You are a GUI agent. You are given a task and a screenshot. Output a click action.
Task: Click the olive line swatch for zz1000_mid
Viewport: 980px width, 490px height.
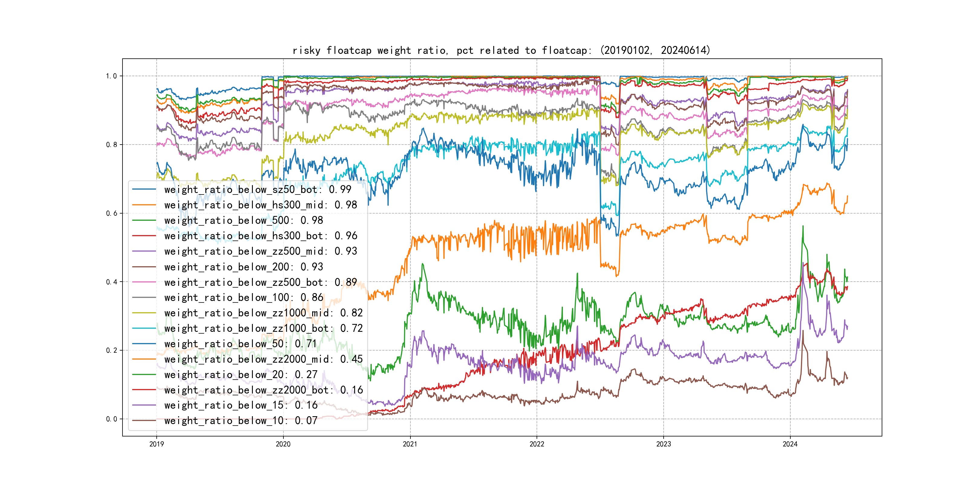click(144, 313)
